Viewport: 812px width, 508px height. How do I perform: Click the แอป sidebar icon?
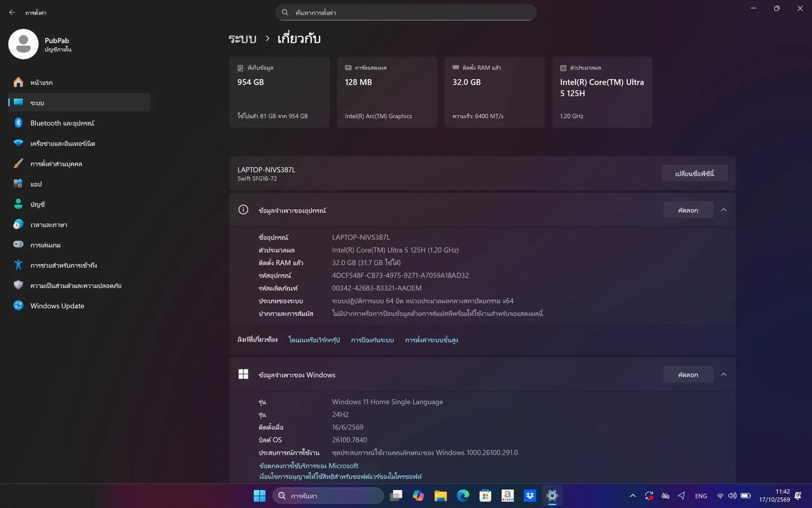pos(18,184)
